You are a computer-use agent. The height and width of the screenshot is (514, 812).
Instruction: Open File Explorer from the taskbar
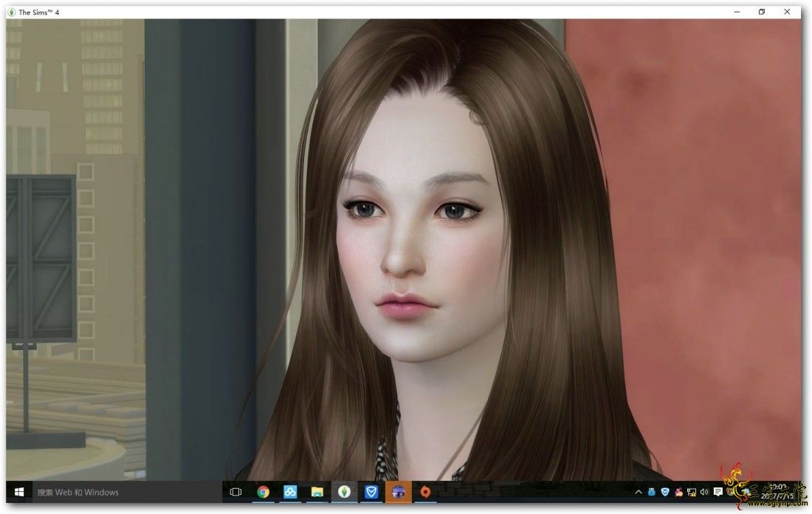(x=317, y=492)
